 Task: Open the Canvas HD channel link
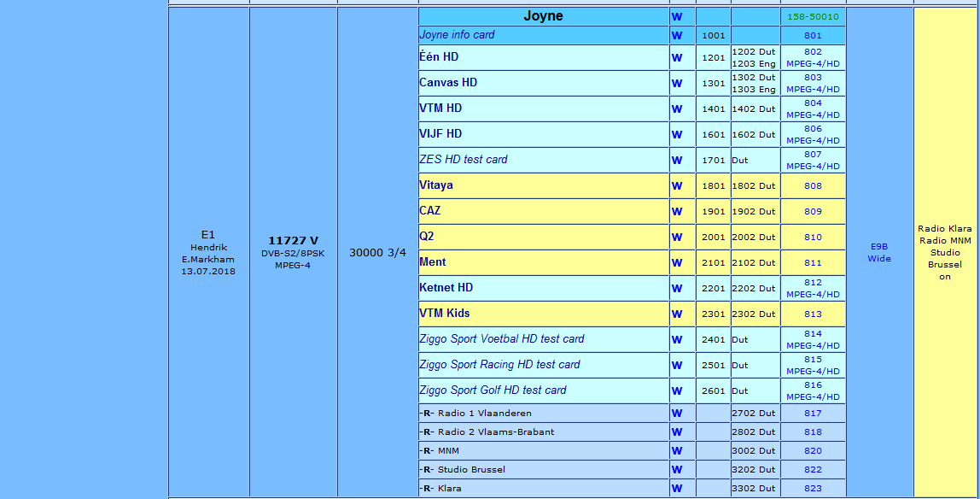pyautogui.click(x=448, y=83)
